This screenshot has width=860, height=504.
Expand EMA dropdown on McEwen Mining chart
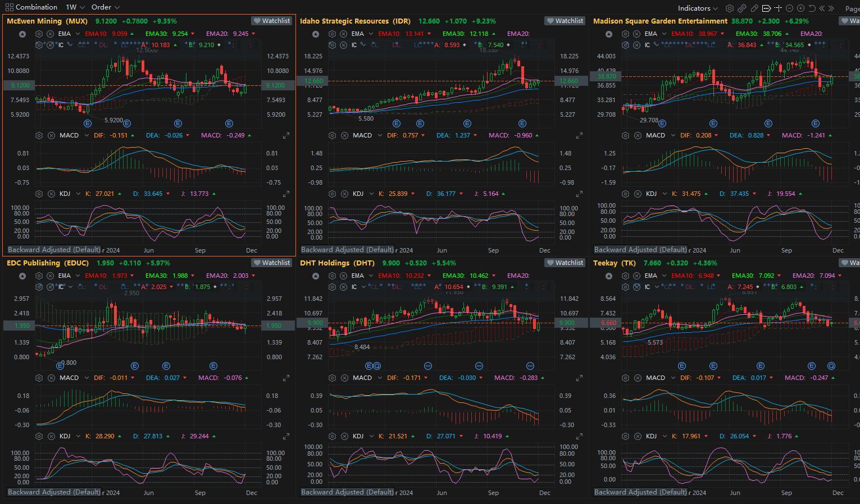point(78,34)
